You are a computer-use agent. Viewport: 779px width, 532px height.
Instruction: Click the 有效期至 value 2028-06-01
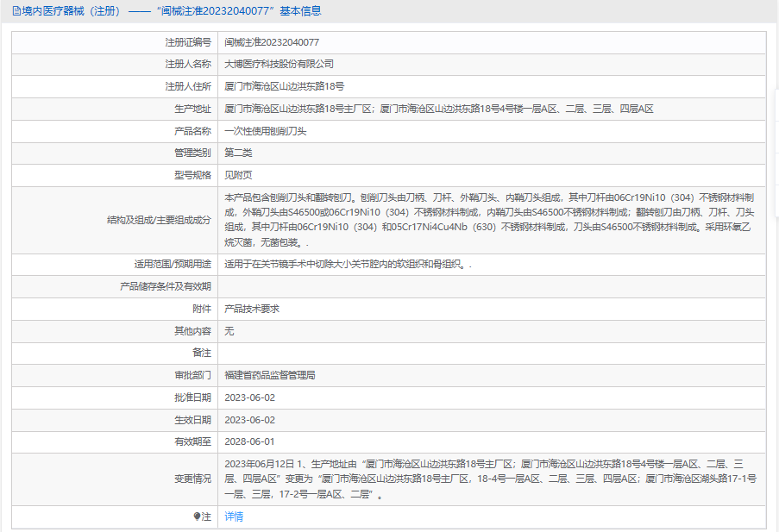249,441
